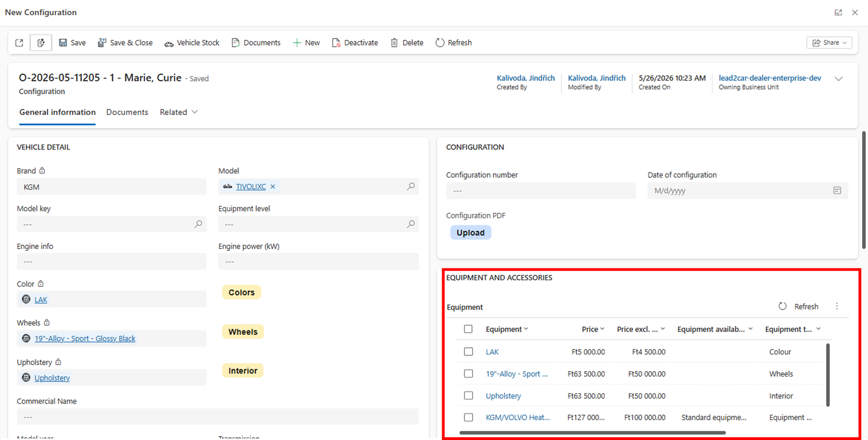Click the Engine info input field
The height and width of the screenshot is (440, 868).
[111, 262]
